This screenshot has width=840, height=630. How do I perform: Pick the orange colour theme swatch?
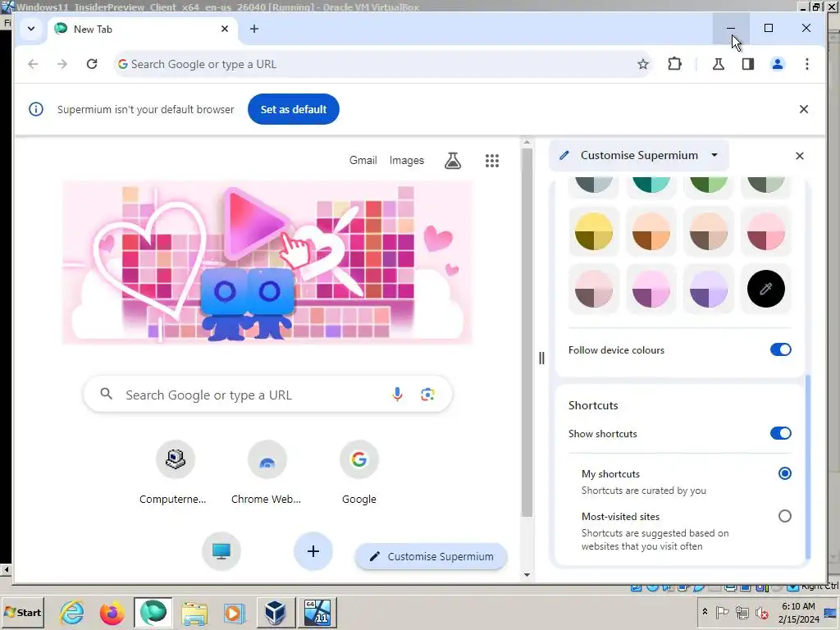(x=651, y=231)
